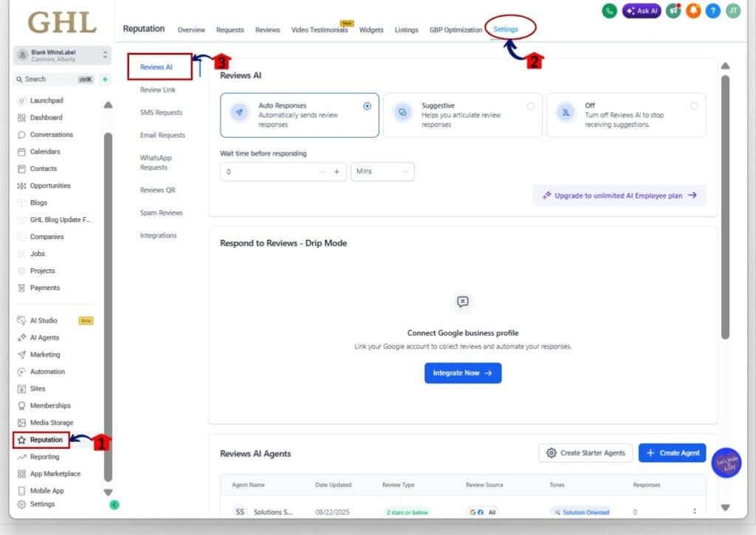Image resolution: width=756 pixels, height=535 pixels.
Task: Collapse the sidebar with green arrow button
Action: click(x=114, y=505)
